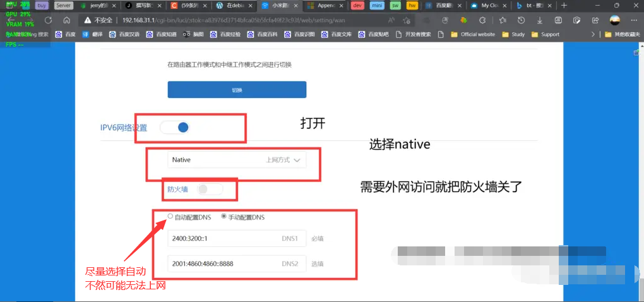The height and width of the screenshot is (302, 644).
Task: Expand the Support bookmark folder
Action: click(546, 35)
